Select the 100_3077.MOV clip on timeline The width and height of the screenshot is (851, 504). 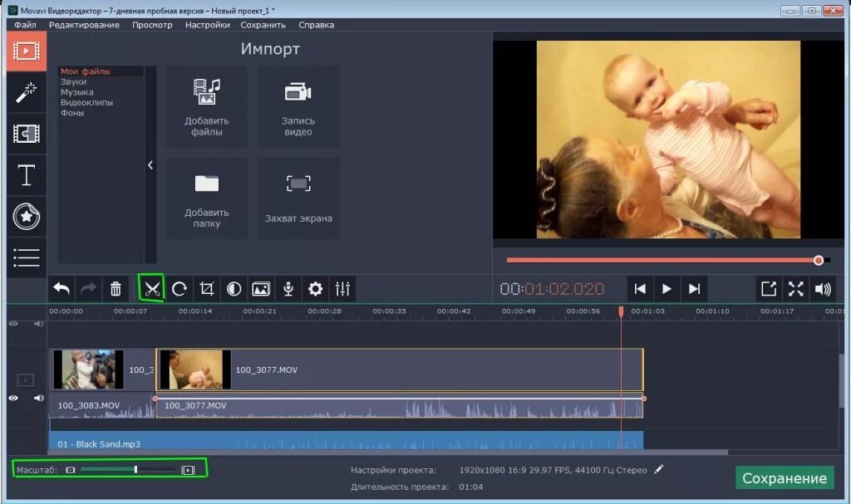[x=399, y=371]
